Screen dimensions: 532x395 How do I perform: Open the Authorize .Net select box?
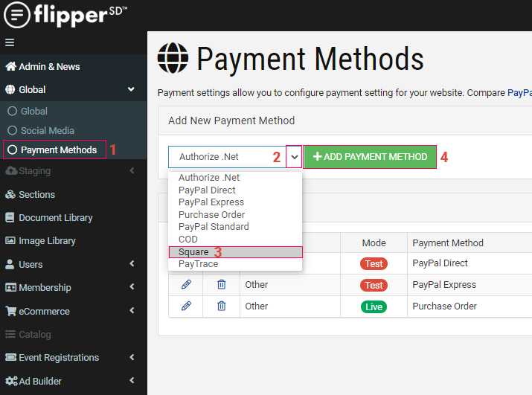[235, 157]
